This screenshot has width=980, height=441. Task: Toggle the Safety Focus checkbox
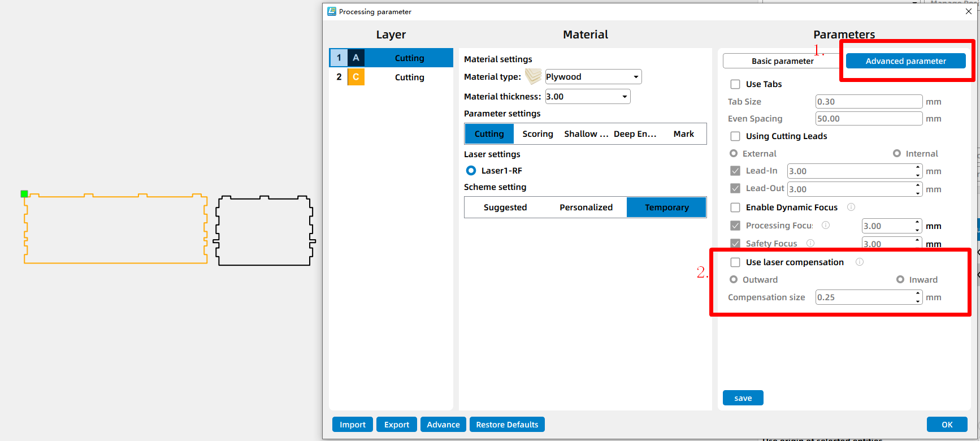[735, 244]
